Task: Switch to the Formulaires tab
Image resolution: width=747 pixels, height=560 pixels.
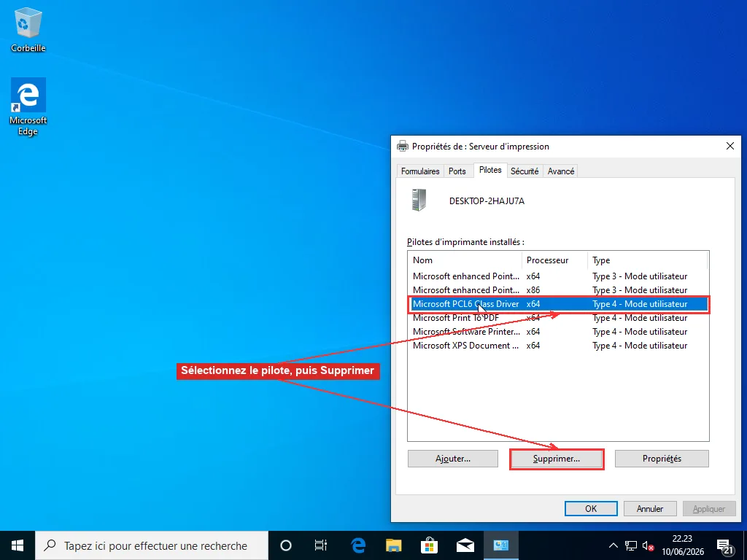Action: point(420,171)
